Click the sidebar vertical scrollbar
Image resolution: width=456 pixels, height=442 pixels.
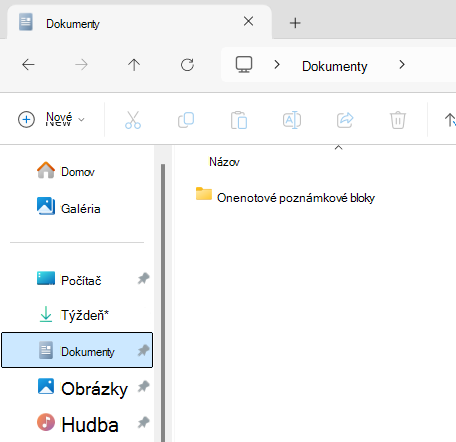pos(163,303)
